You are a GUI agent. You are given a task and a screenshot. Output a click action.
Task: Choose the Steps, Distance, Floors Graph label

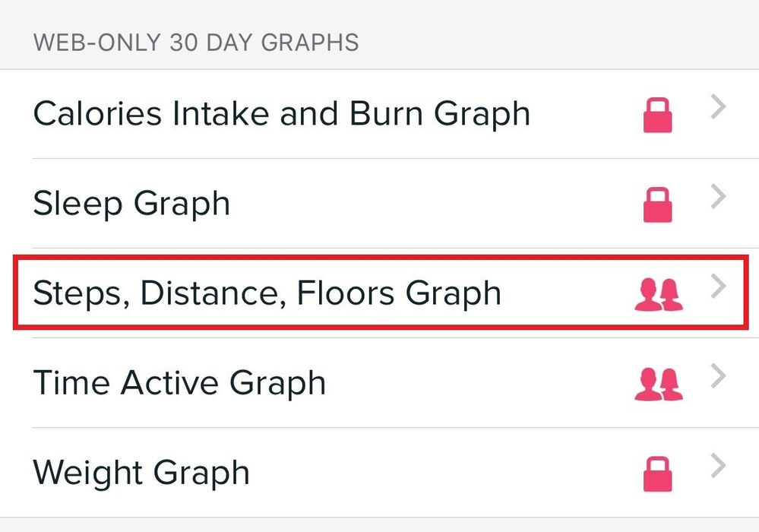point(267,293)
